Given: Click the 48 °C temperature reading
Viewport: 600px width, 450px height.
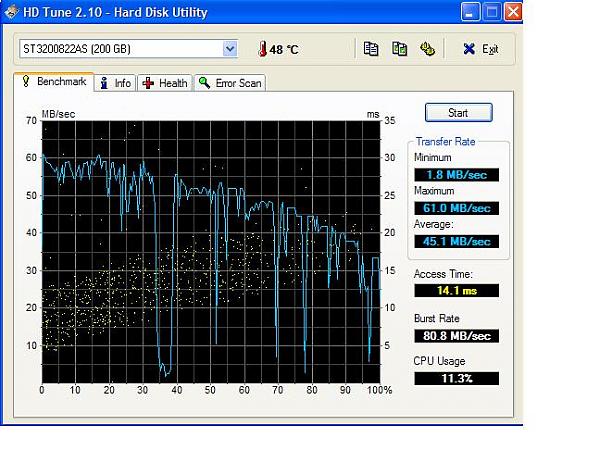Looking at the screenshot, I should (284, 50).
